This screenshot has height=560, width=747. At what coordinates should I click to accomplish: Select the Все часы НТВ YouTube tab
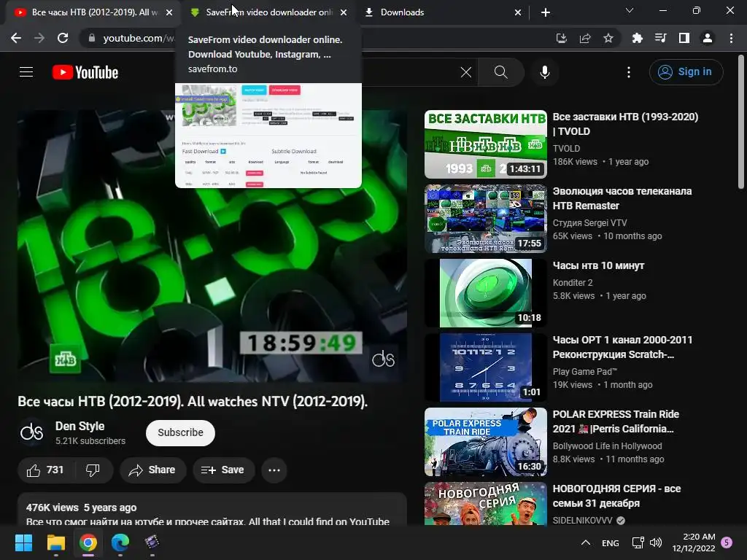pos(94,12)
